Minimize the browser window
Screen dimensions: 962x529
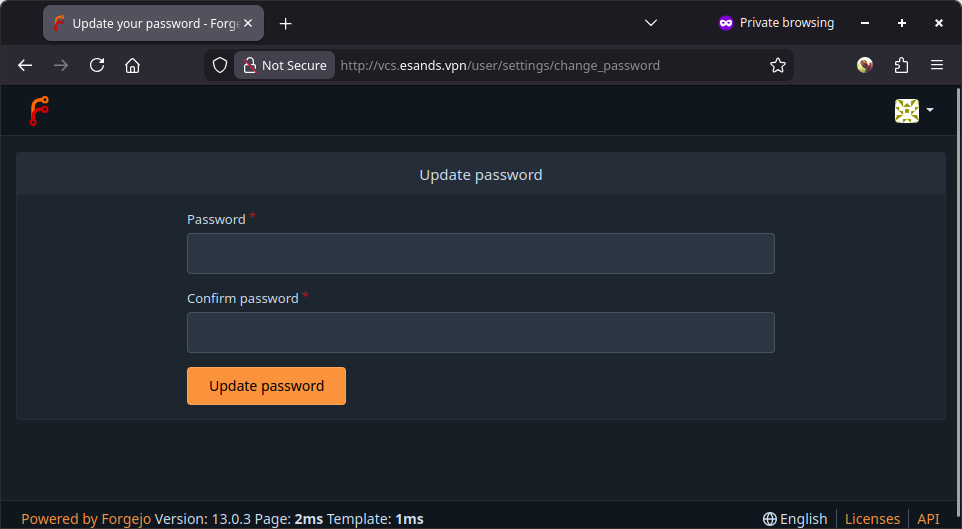click(x=865, y=23)
